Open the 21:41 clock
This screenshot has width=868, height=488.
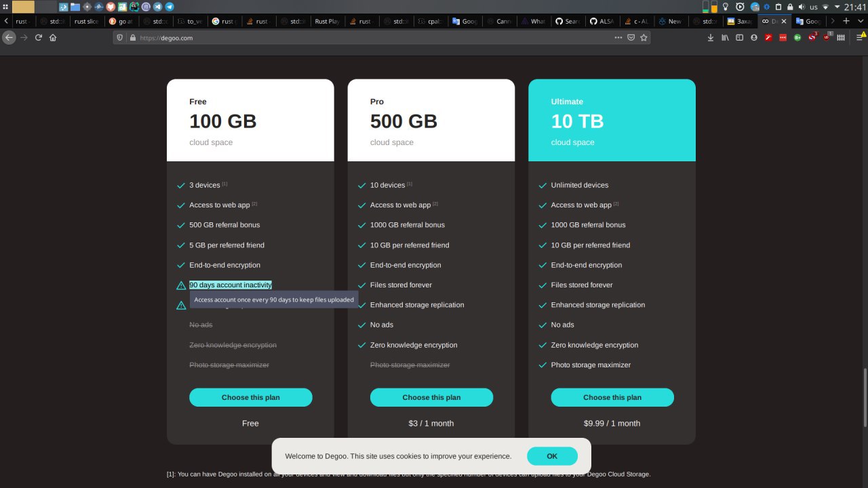coord(856,7)
